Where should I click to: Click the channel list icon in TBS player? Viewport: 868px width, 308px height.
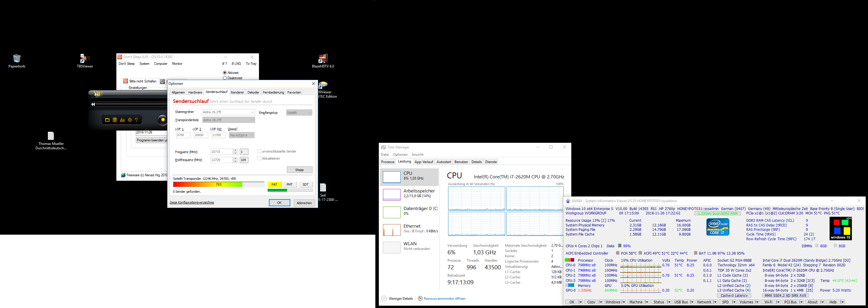(115, 120)
